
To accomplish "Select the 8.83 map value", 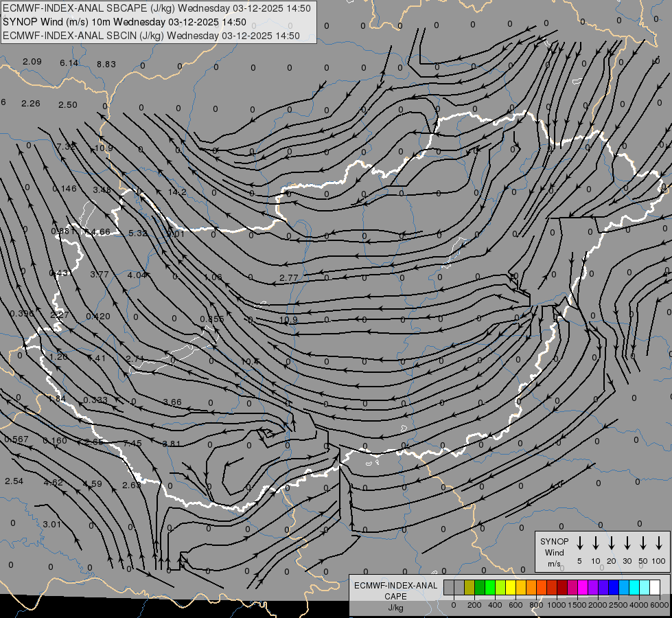I will 106,65.
